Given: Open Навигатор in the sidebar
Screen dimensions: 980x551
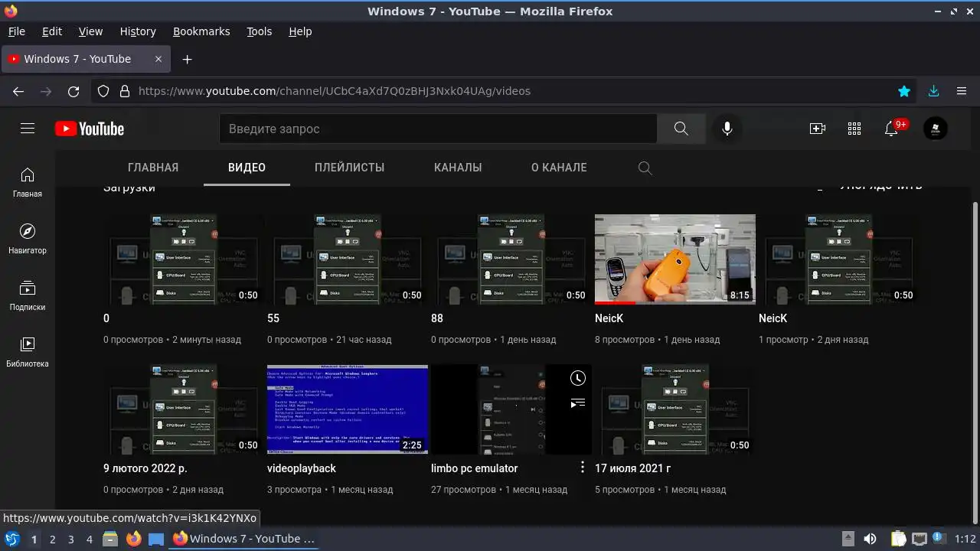Looking at the screenshot, I should (x=28, y=239).
